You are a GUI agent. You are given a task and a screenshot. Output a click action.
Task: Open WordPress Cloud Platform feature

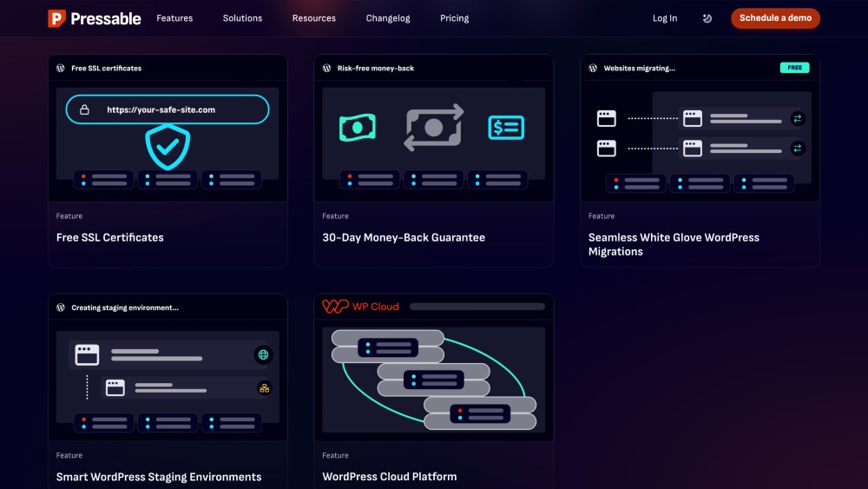point(390,477)
